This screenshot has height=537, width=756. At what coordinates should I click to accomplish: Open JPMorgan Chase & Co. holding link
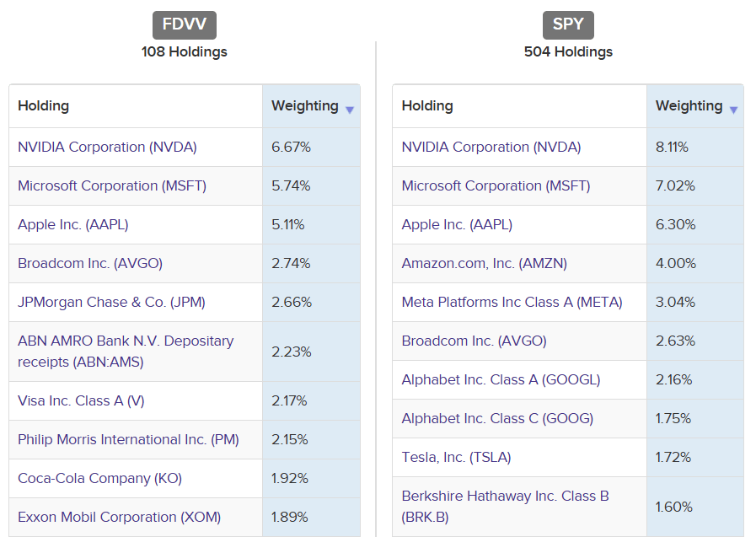[x=111, y=302]
